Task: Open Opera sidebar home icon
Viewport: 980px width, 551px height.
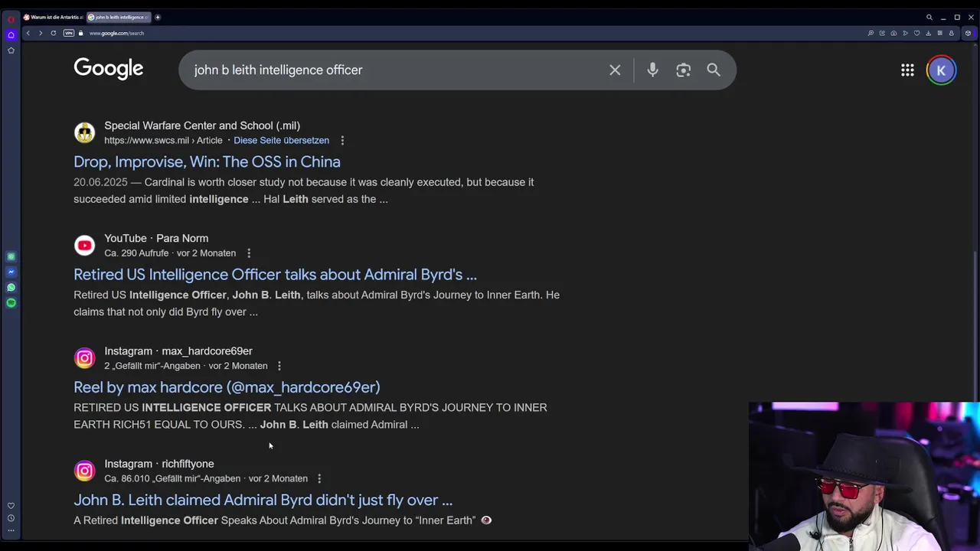Action: (11, 35)
